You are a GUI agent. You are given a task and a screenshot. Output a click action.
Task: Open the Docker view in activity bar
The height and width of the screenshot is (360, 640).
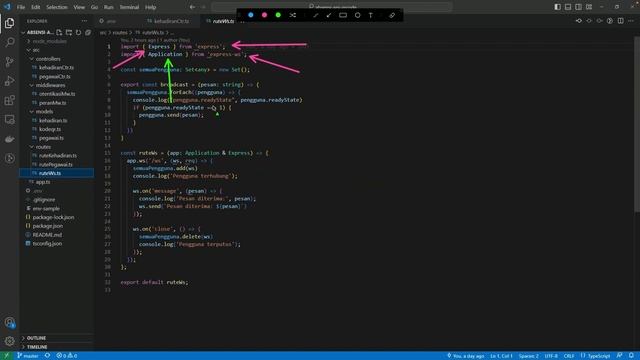pos(9,139)
